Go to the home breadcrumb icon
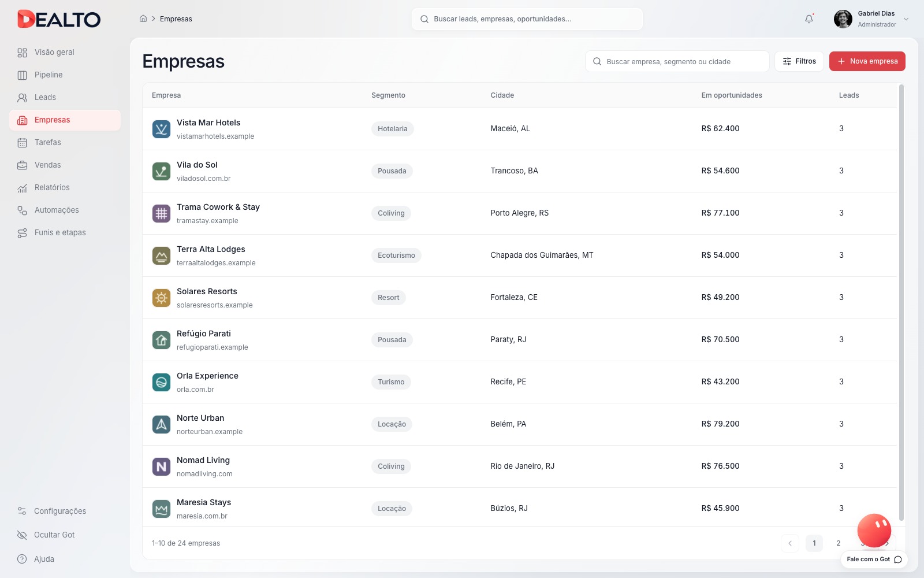 143,18
